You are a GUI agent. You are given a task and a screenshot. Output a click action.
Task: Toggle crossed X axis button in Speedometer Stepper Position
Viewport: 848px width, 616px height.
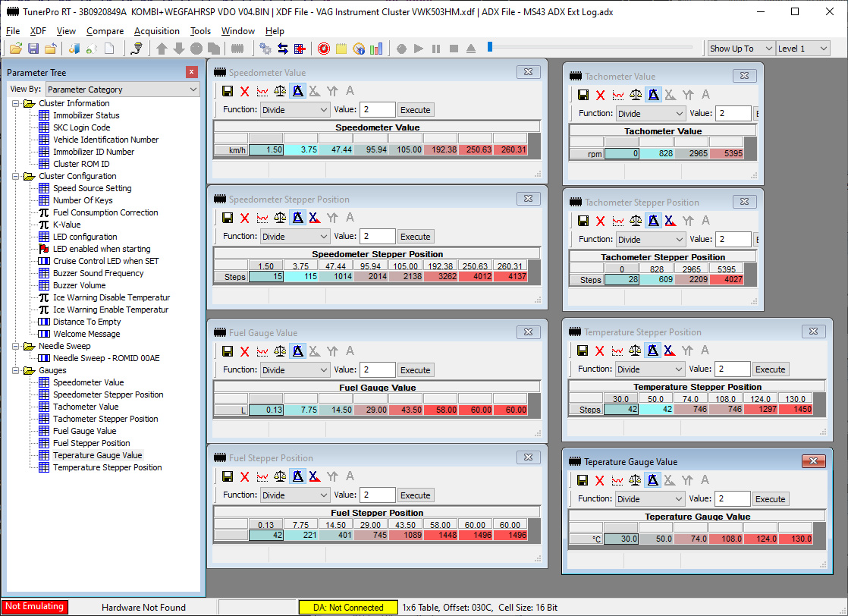click(315, 218)
